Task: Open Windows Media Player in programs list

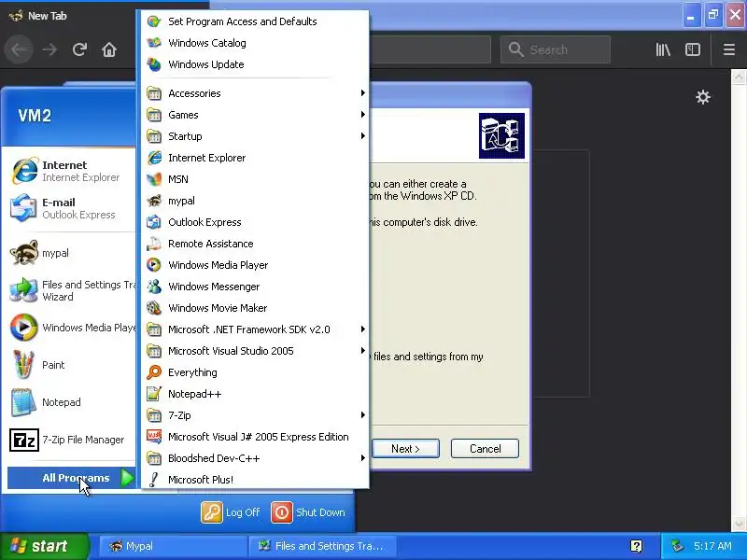Action: point(253,265)
